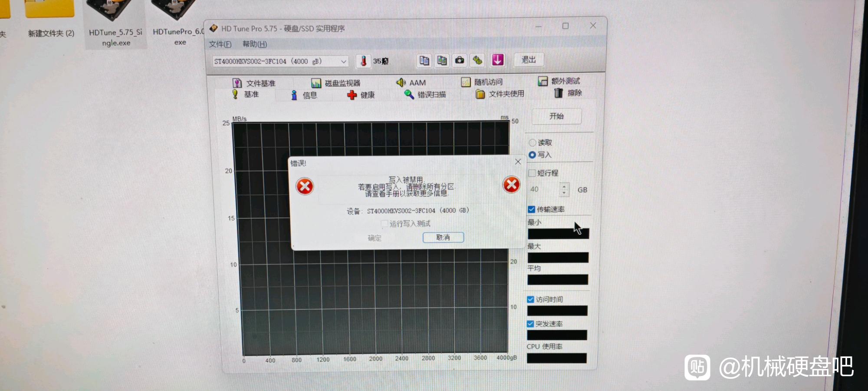Open the 文件基准 tab

254,83
